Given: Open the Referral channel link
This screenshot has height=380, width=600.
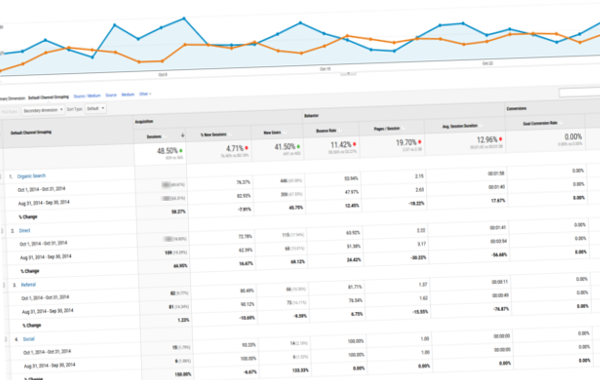Looking at the screenshot, I should pyautogui.click(x=28, y=285).
